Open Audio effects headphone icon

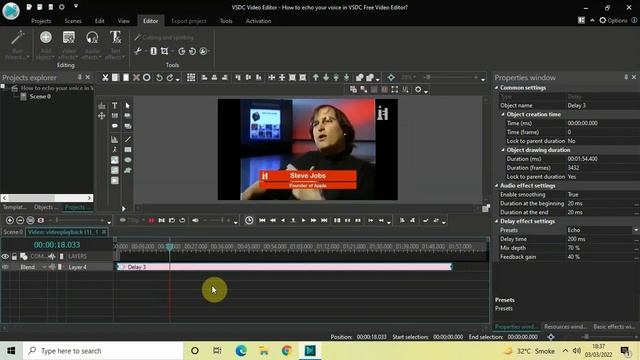pos(92,38)
